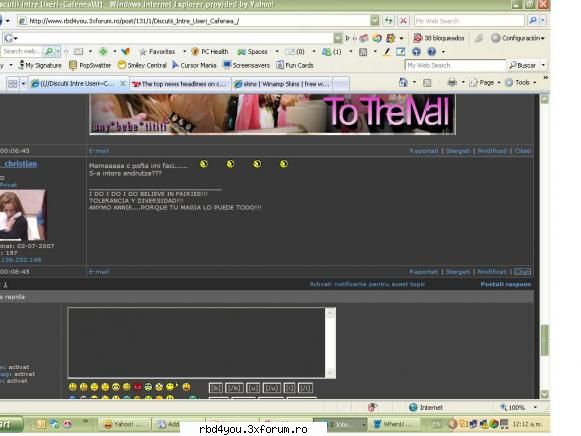This screenshot has height=436, width=581.
Task: Click the Refresh page icon
Action: [388, 21]
